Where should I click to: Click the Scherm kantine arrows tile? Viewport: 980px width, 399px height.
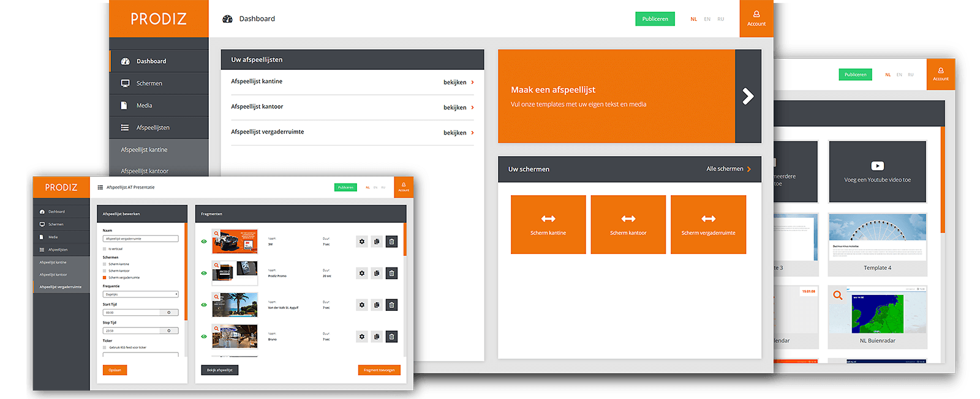(548, 224)
